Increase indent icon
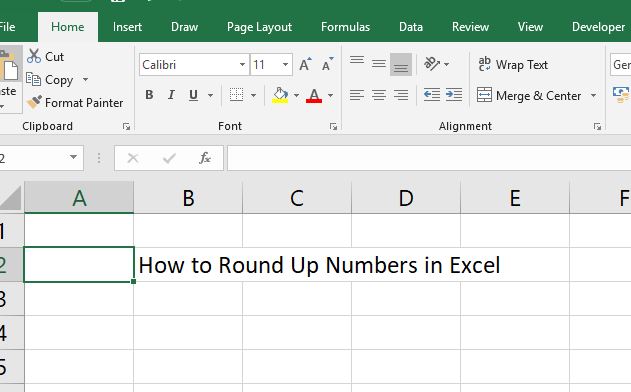Image resolution: width=631 pixels, height=392 pixels. click(454, 95)
